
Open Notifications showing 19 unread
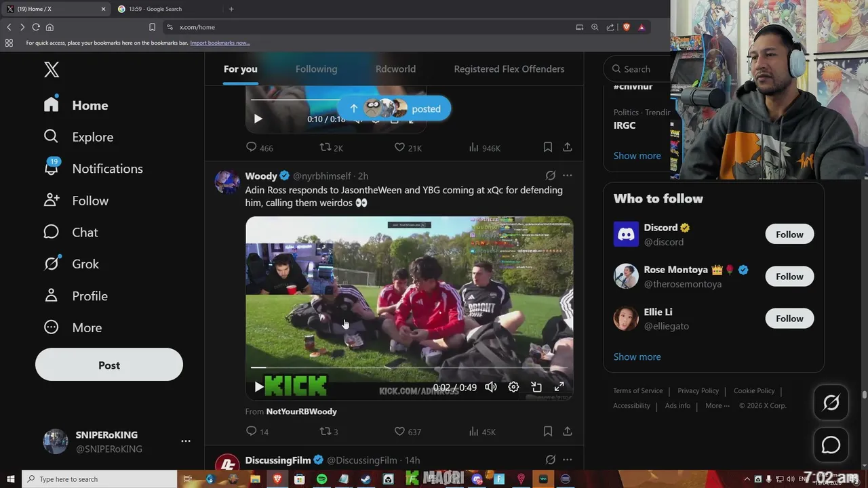coord(94,169)
